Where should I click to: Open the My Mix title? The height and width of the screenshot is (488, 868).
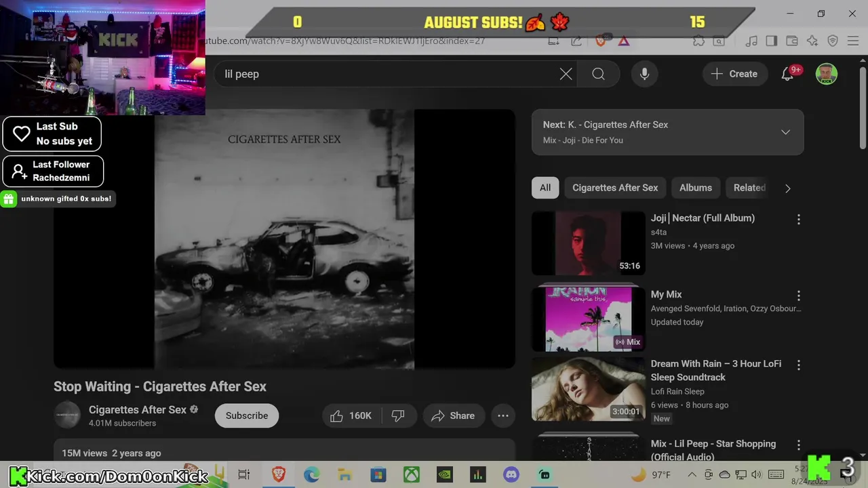(666, 294)
